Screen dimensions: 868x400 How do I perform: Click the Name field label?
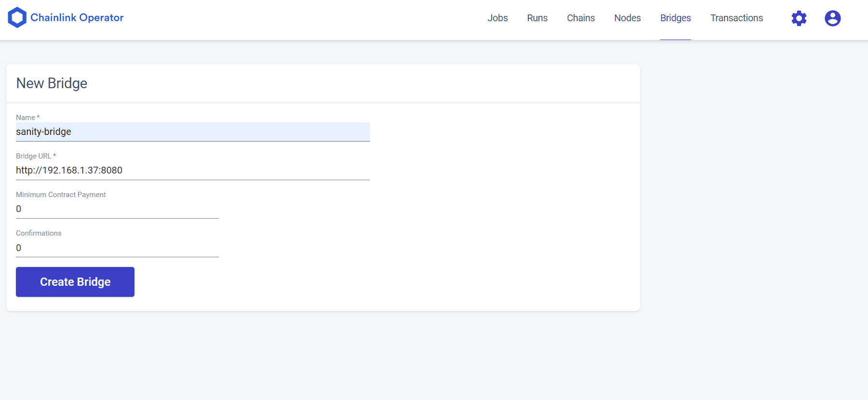tap(26, 118)
